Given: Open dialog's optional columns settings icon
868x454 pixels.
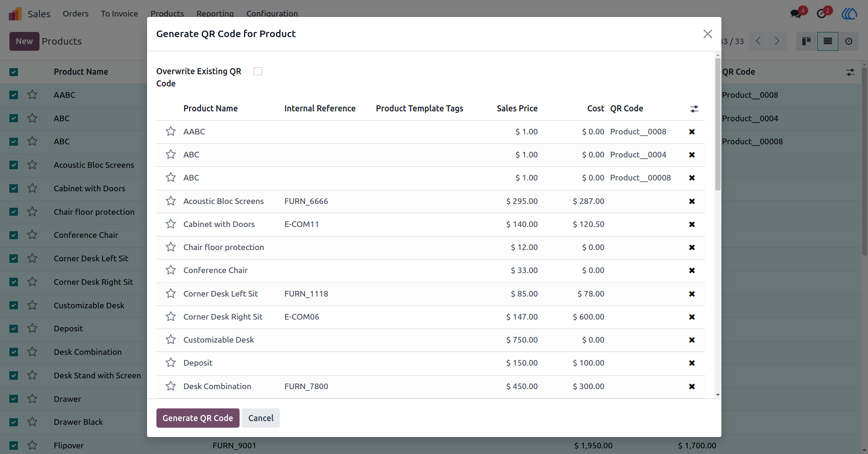Looking at the screenshot, I should click(x=694, y=109).
